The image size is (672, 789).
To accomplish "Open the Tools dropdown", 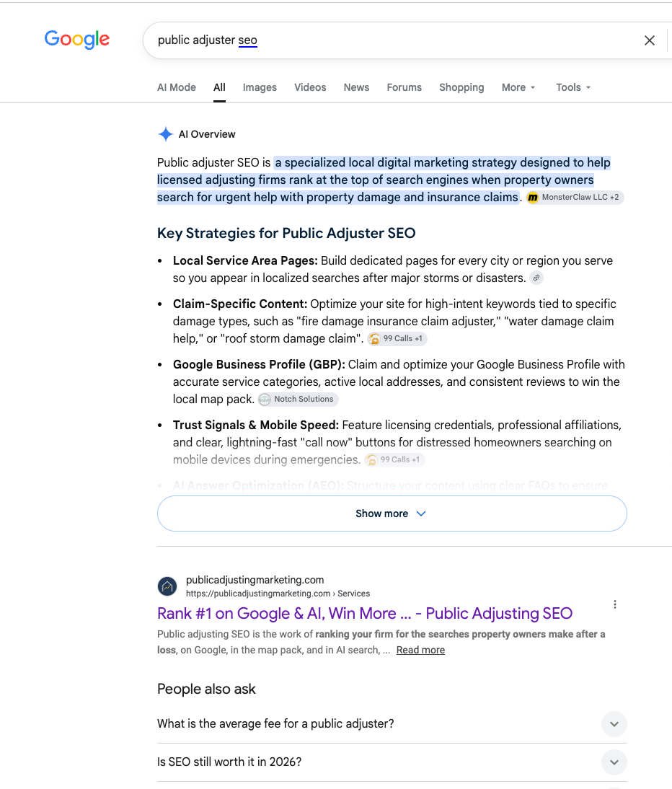I will tap(573, 87).
